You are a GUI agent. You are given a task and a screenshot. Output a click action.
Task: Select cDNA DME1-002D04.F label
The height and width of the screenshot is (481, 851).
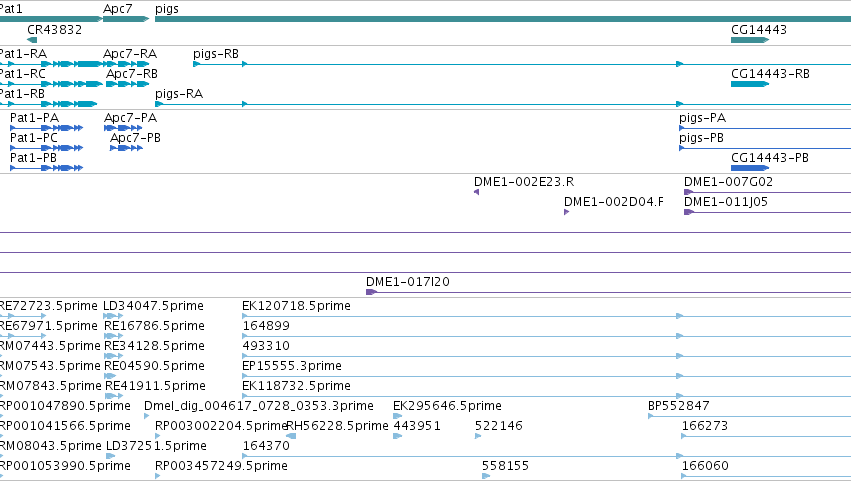[613, 202]
